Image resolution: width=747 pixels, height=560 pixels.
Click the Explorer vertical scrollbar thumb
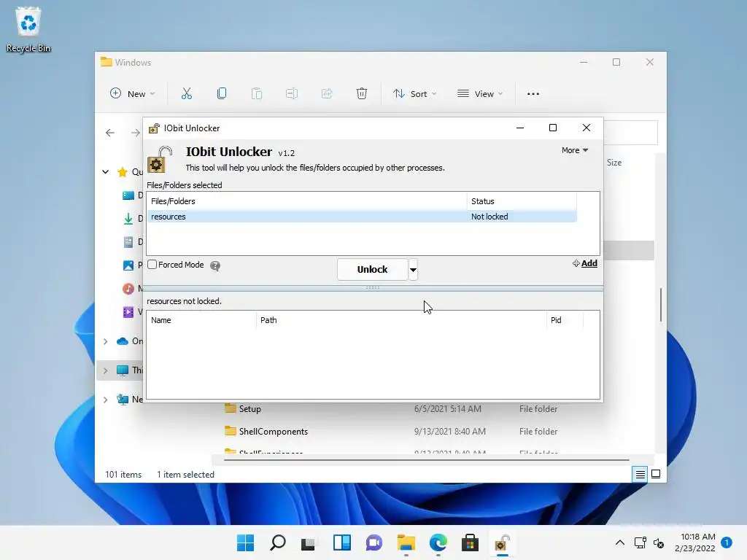[661, 305]
